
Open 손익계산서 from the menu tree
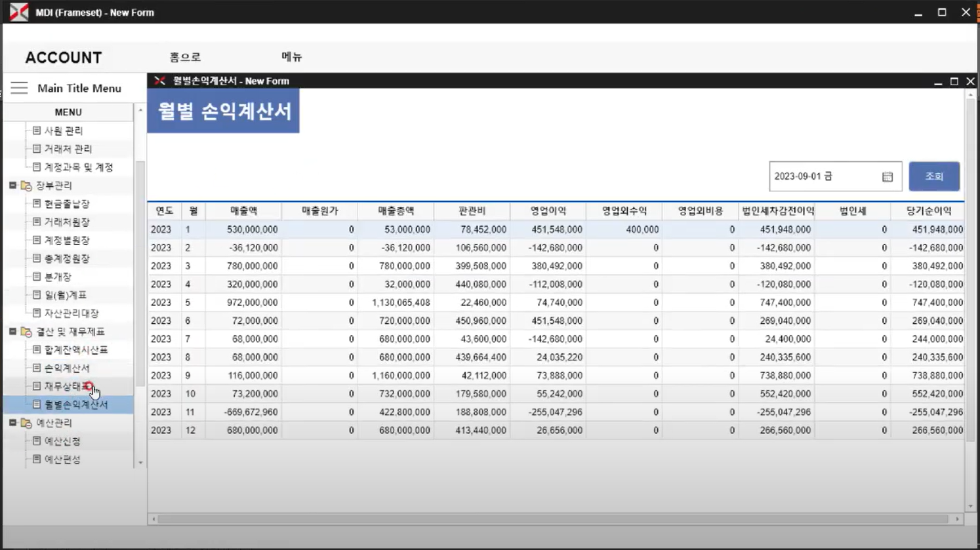pos(66,368)
